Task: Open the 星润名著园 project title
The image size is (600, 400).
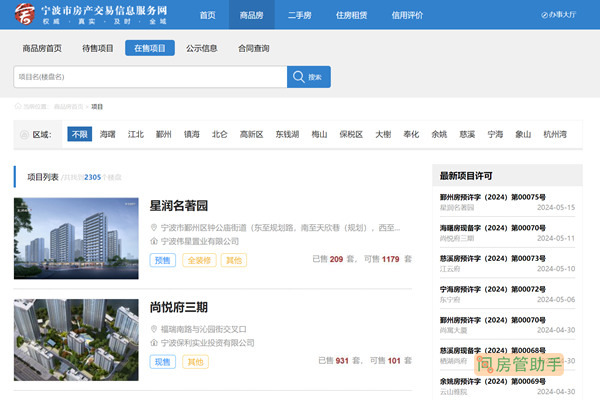Action: point(179,206)
